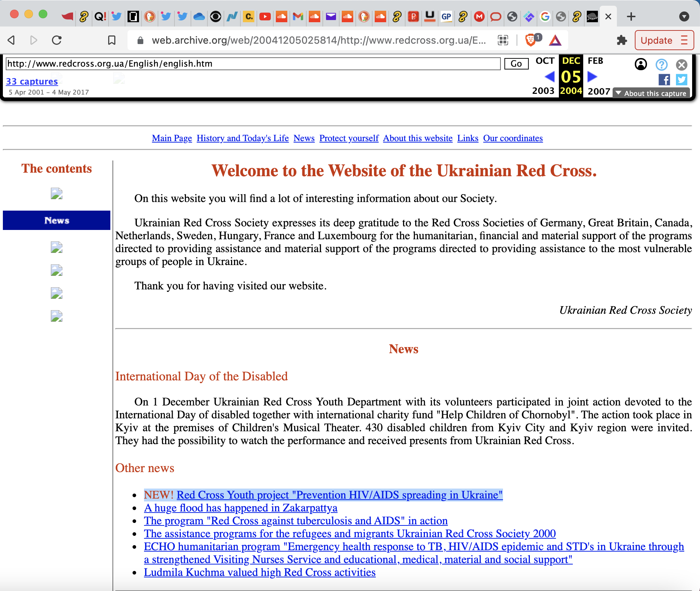700x591 pixels.
Task: Switch to the yellow C. favicon tab
Action: (x=249, y=16)
